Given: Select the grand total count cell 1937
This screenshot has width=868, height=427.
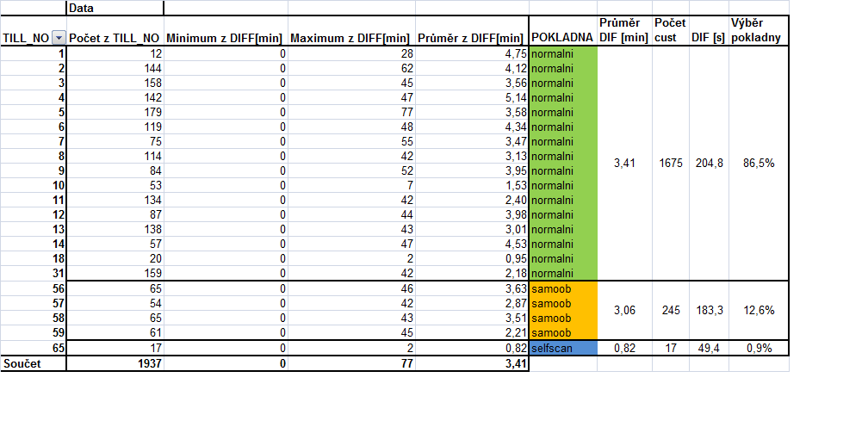Looking at the screenshot, I should (114, 364).
